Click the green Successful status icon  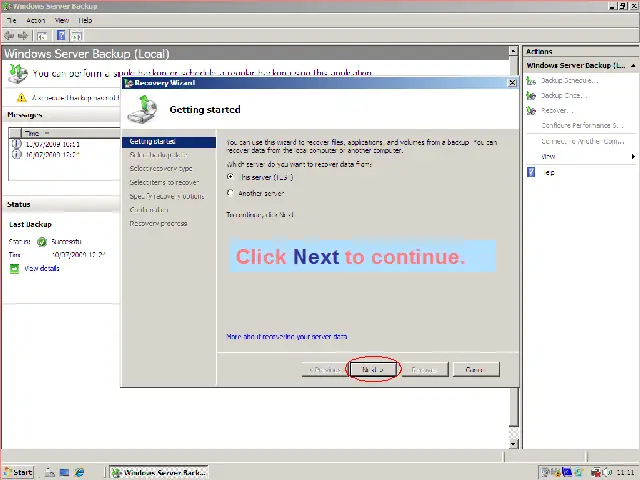coord(42,242)
